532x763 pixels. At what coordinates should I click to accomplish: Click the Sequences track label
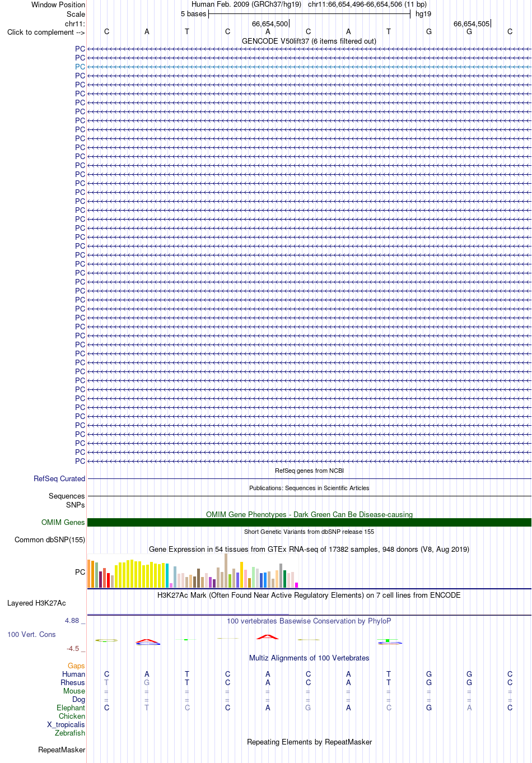(x=67, y=496)
